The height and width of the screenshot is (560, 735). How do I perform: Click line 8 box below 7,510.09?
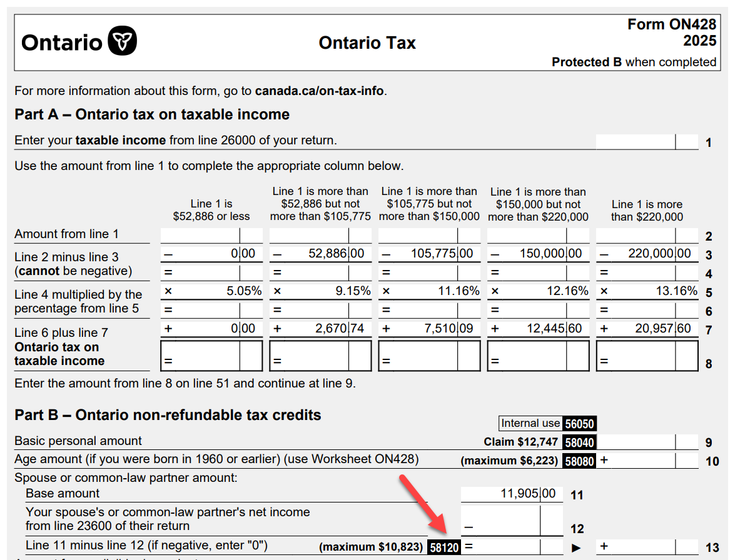[429, 356]
